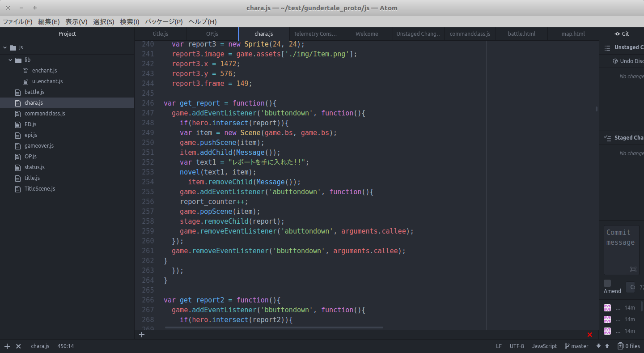Click the gameover.js file icon
644x353 pixels.
[x=18, y=146]
